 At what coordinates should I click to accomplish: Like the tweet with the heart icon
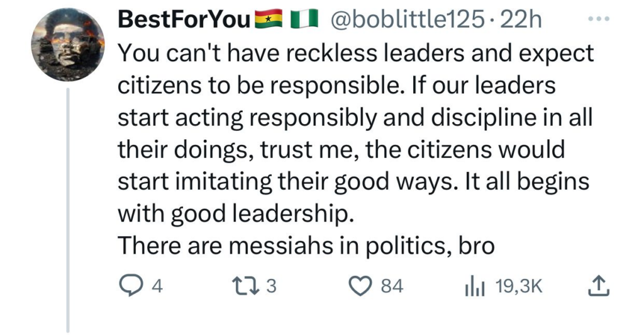(362, 287)
